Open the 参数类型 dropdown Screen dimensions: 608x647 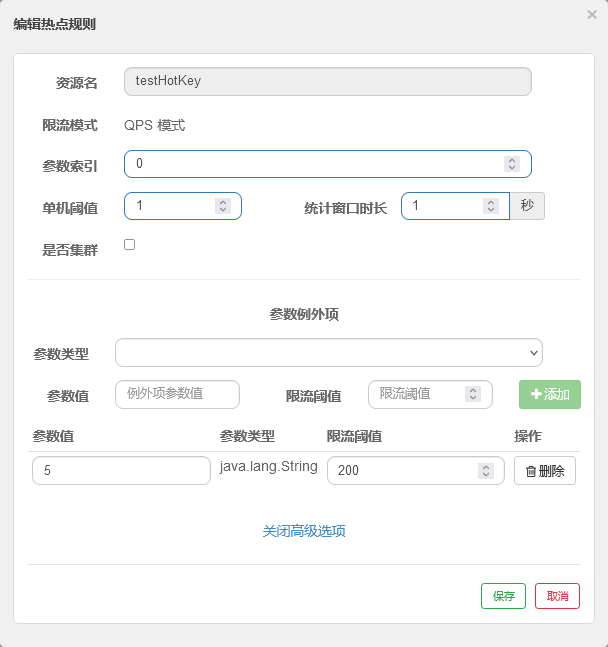coord(329,353)
